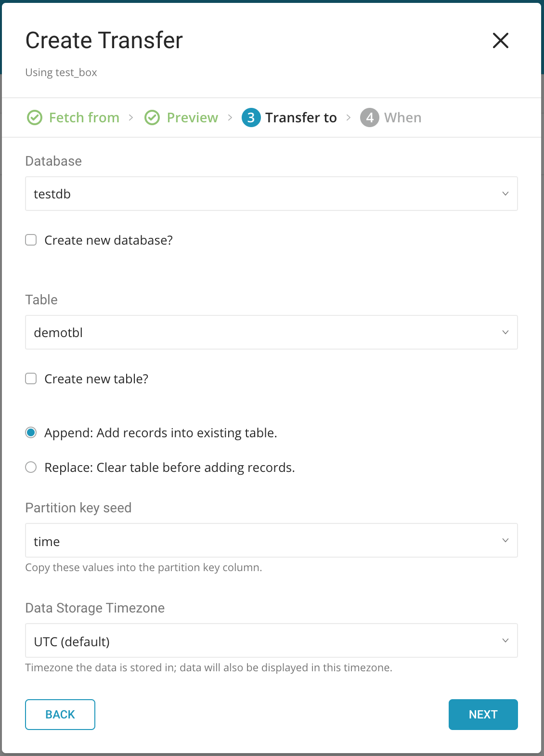The width and height of the screenshot is (544, 756).
Task: Tick the Create new table checkbox
Action: (x=31, y=378)
